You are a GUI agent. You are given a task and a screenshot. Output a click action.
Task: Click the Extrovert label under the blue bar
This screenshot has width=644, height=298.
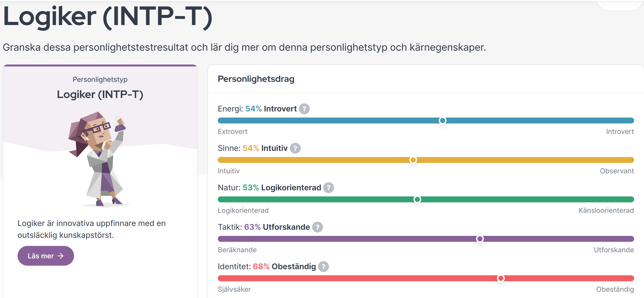233,132
